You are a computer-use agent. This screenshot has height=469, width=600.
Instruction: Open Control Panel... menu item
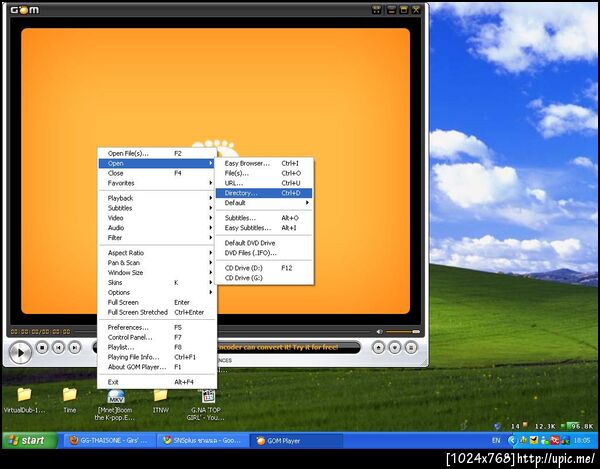coord(157,337)
